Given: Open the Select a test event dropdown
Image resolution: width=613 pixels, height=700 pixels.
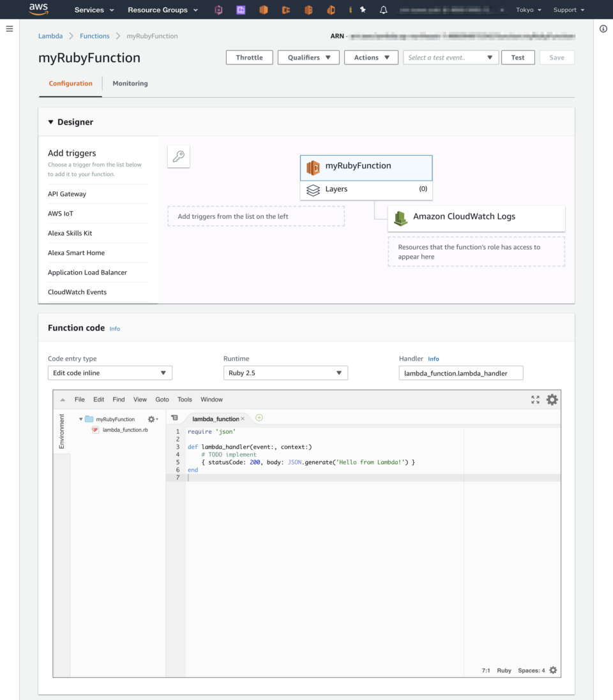Looking at the screenshot, I should click(x=450, y=57).
